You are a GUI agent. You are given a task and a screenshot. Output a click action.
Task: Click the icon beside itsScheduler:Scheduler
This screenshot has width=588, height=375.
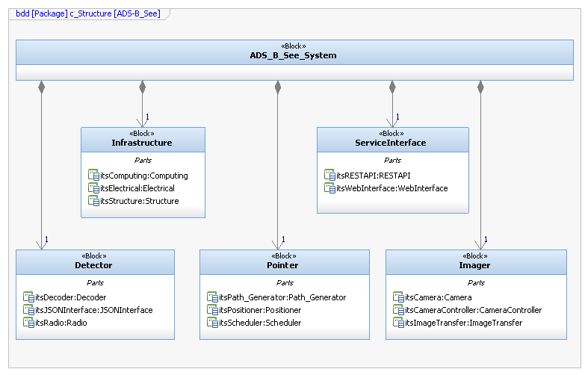coord(212,323)
